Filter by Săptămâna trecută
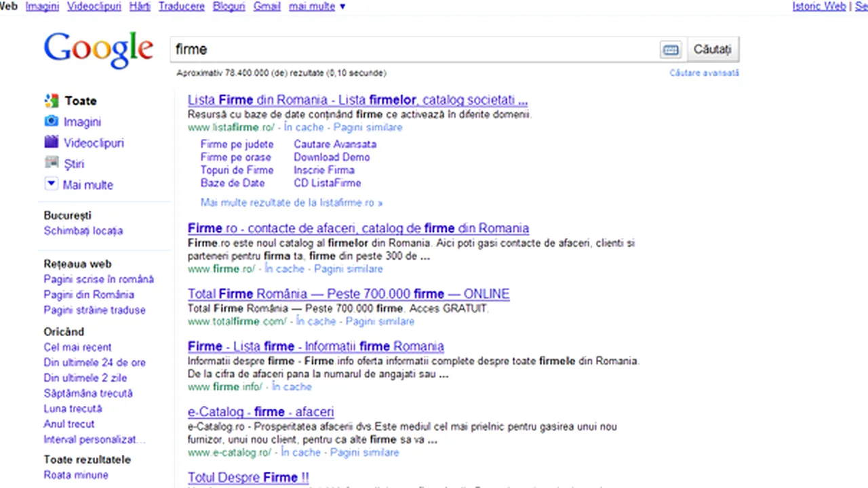Image resolution: width=868 pixels, height=488 pixels. pos(88,394)
